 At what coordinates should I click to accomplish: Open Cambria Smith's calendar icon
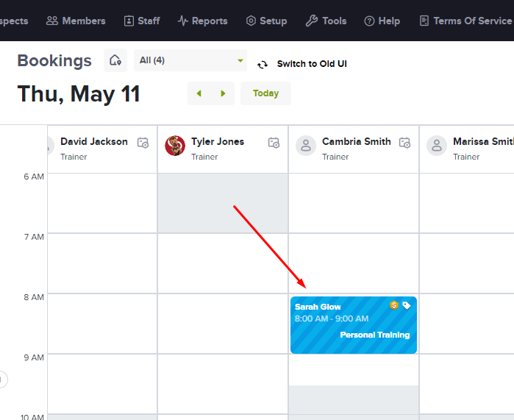pos(404,143)
